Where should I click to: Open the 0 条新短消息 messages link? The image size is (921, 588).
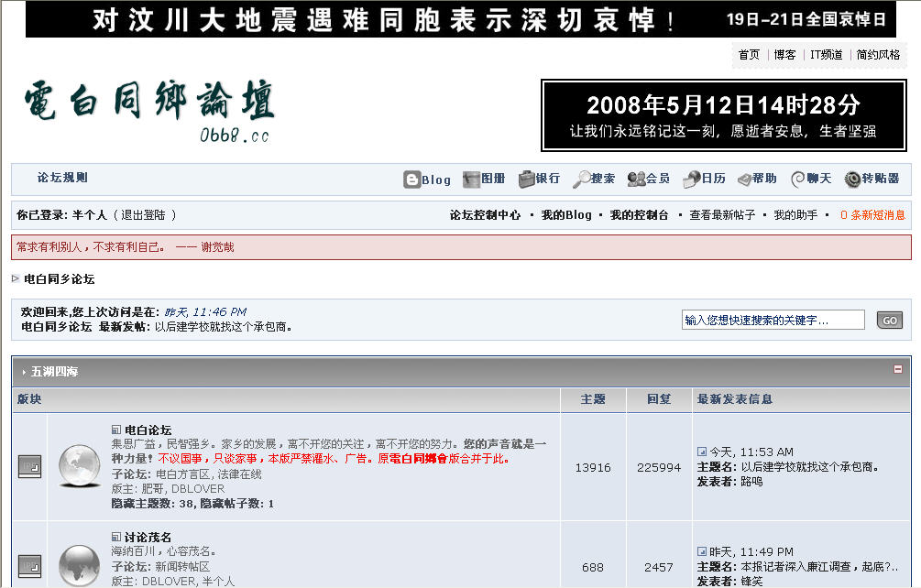872,215
